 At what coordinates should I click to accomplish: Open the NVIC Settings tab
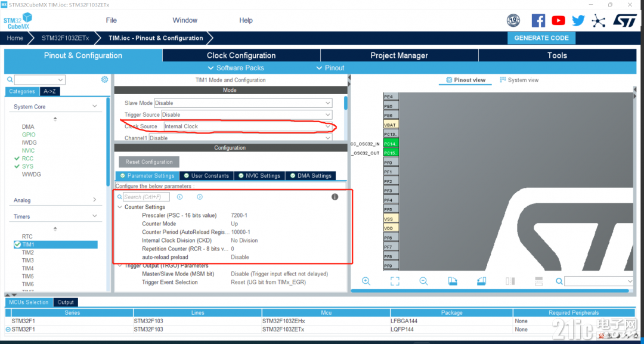point(259,176)
